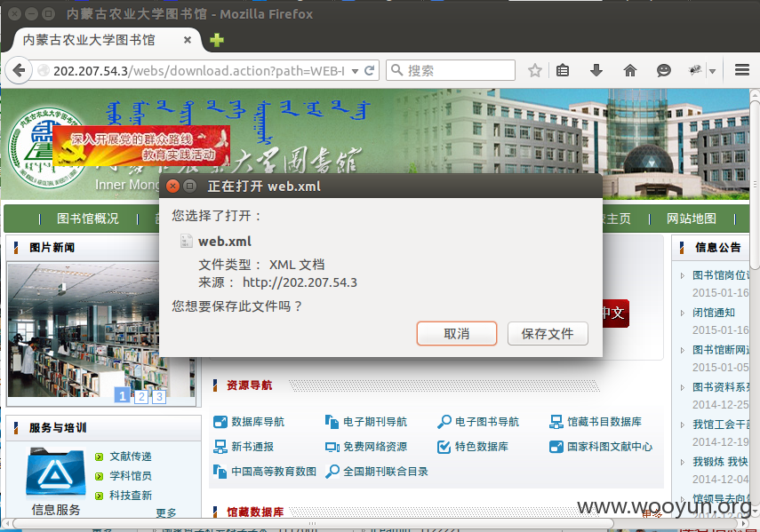760x532 pixels.
Task: Switch to news image slide 3
Action: 159,397
